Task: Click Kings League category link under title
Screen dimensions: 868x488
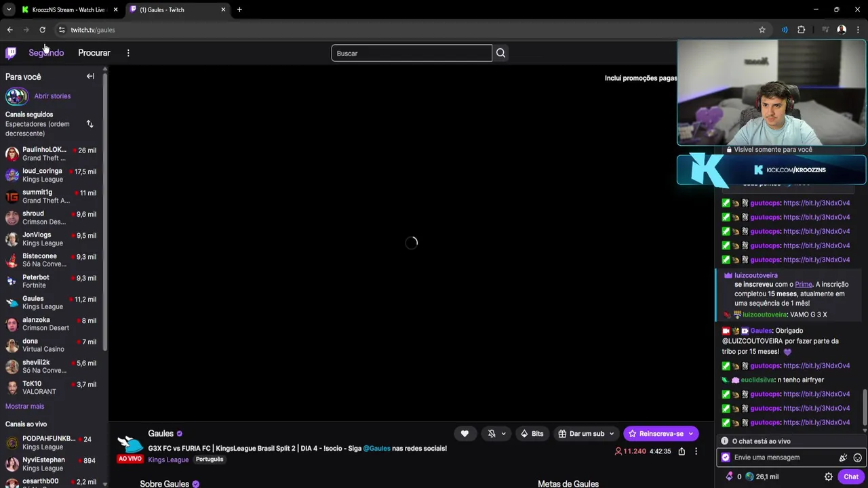Action: click(168, 460)
